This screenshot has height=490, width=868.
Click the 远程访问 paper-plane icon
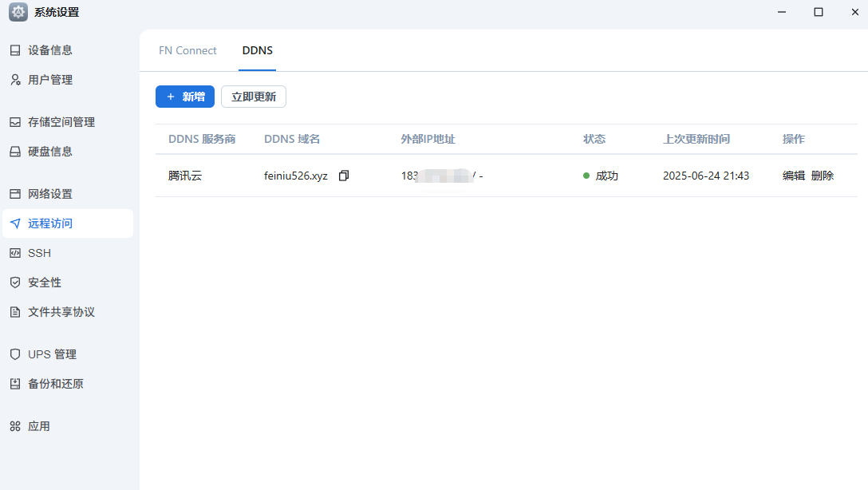coord(15,223)
